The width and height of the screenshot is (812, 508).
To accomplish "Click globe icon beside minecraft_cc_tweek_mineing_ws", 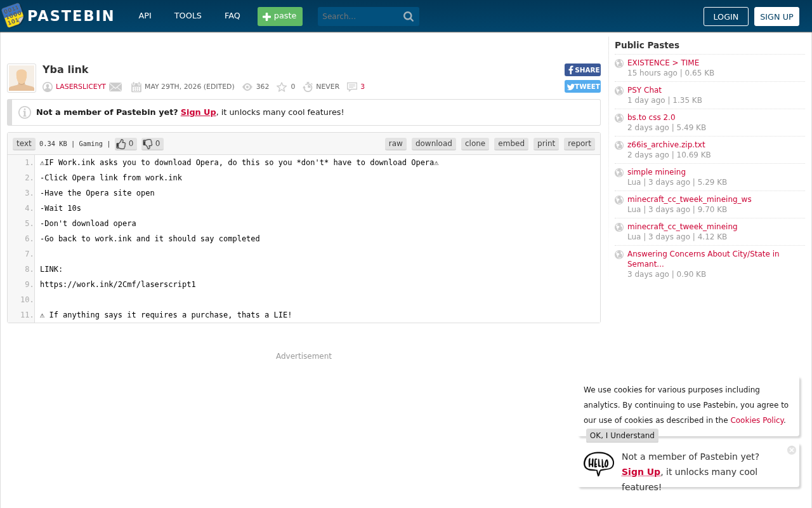I will pyautogui.click(x=619, y=200).
